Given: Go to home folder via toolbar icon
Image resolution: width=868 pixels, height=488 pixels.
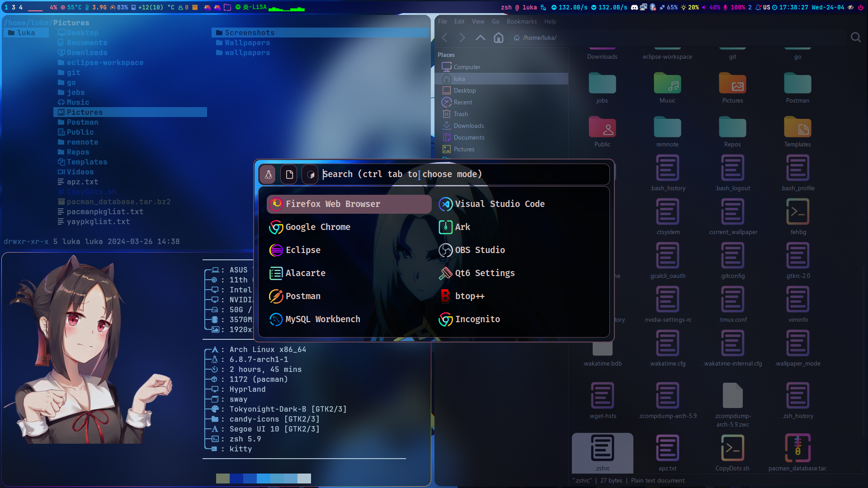Looking at the screenshot, I should (498, 38).
